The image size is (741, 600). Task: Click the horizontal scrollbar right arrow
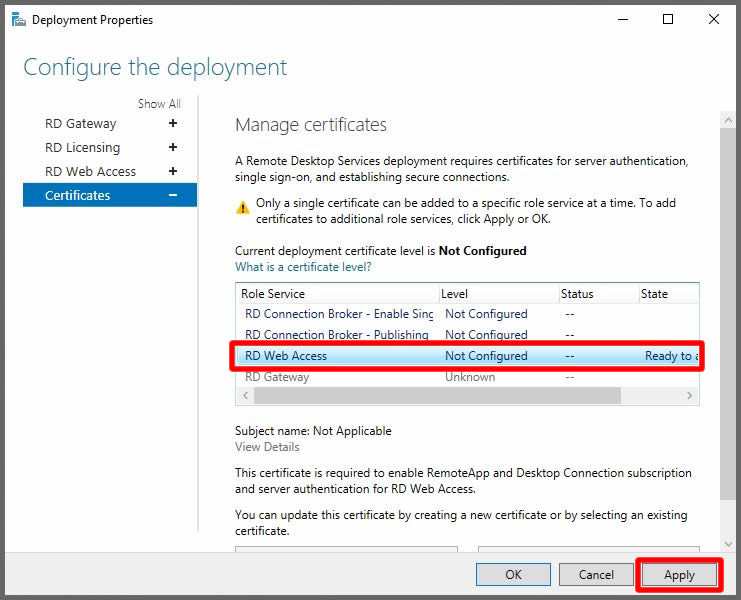coord(689,395)
